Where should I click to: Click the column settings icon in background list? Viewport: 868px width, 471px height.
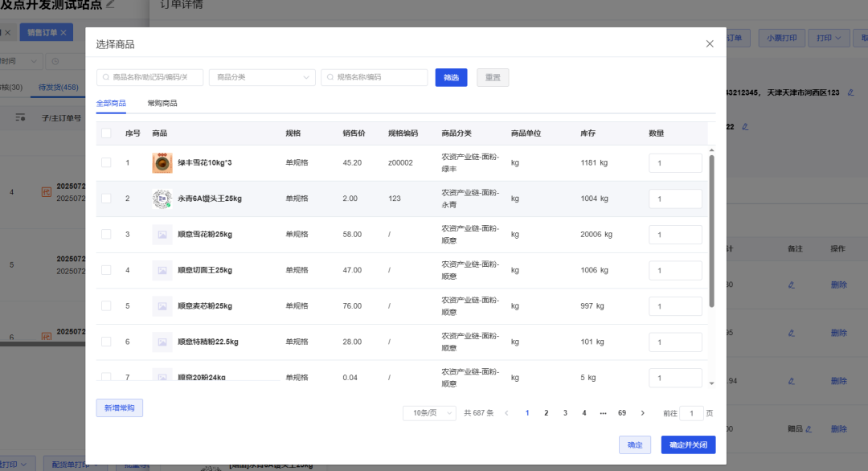(20, 117)
